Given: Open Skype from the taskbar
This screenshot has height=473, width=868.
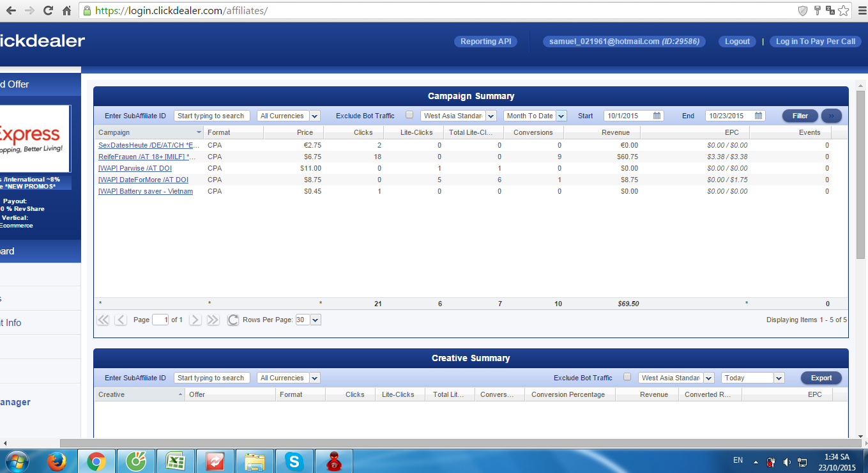Looking at the screenshot, I should 294,461.
